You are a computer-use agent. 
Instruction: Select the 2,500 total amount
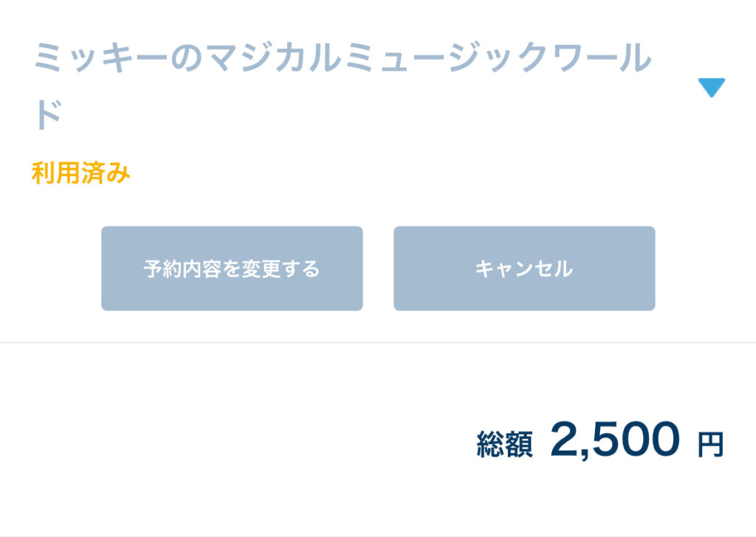[614, 440]
